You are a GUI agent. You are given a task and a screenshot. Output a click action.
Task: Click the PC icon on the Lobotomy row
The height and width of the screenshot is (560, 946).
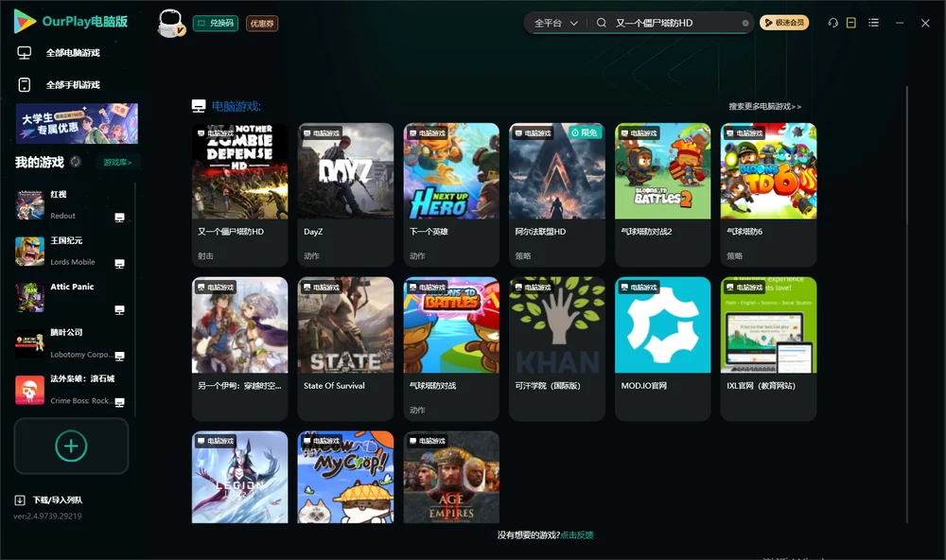(119, 356)
